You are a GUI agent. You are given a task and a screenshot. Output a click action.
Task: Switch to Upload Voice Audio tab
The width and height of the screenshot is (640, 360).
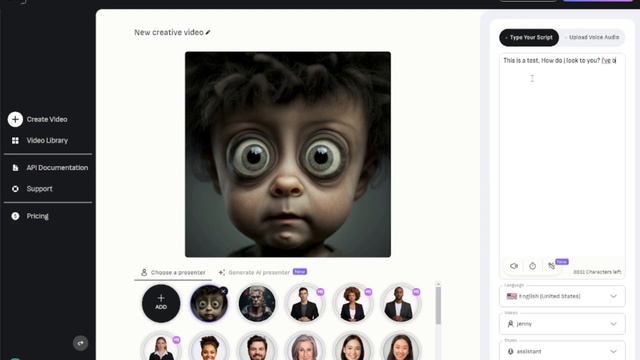[x=592, y=38]
